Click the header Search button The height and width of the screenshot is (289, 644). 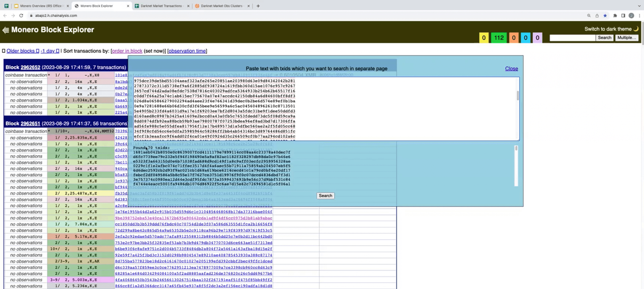pos(604,38)
